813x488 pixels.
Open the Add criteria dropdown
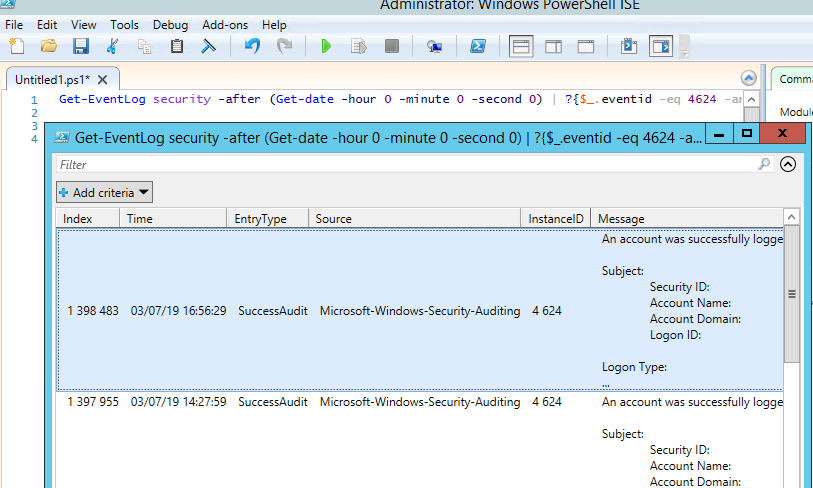tap(104, 192)
